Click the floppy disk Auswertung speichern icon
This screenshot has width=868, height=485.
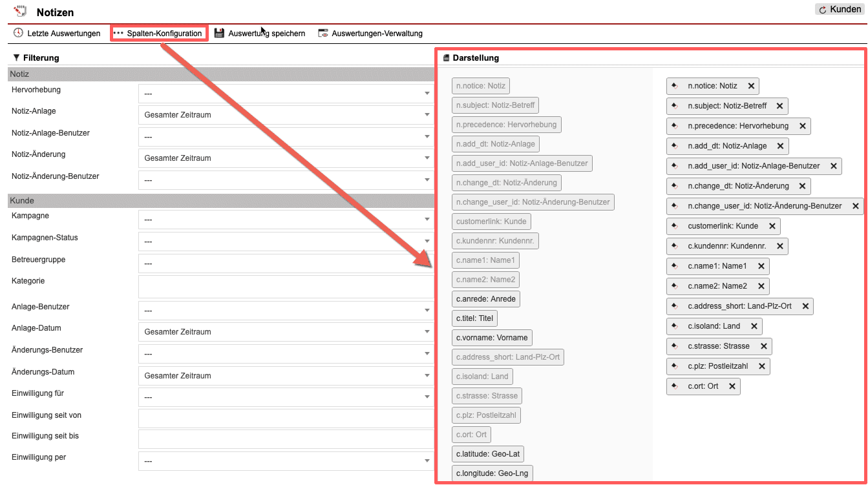pyautogui.click(x=219, y=33)
